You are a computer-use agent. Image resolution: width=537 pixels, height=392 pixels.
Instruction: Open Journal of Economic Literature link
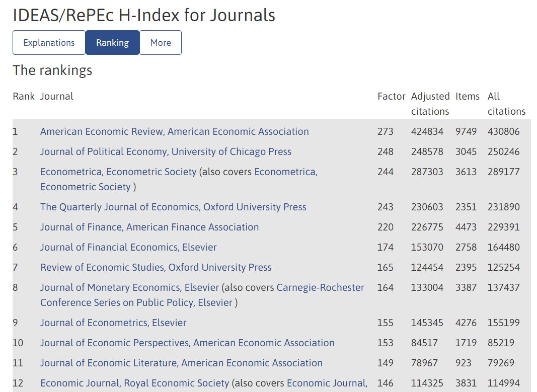tap(182, 363)
